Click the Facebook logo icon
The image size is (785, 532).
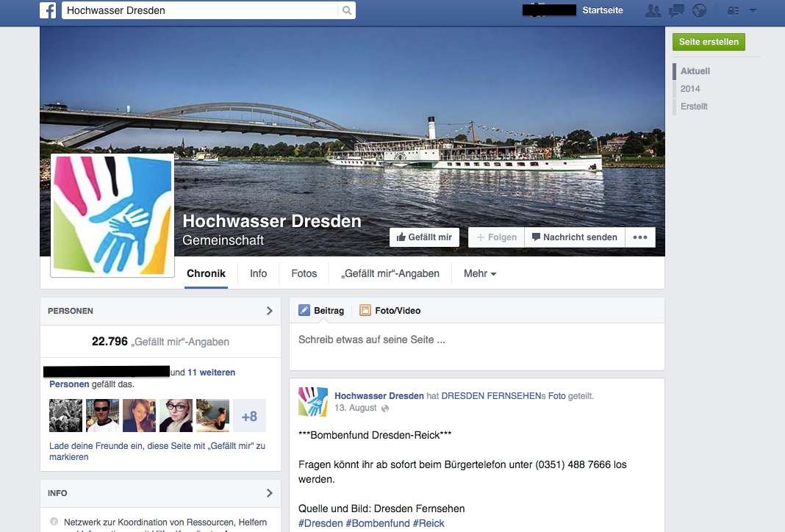coord(48,10)
